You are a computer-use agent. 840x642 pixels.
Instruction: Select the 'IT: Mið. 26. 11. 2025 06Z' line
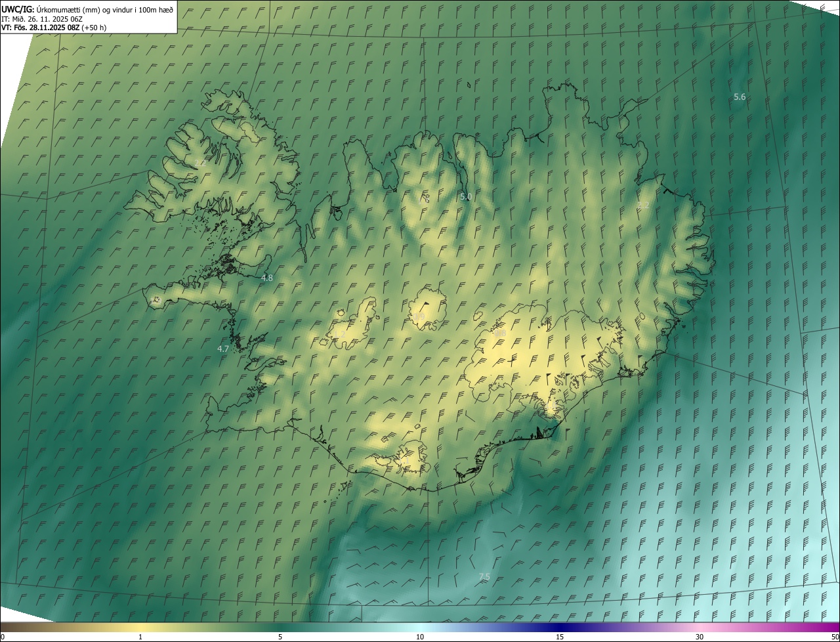[42, 19]
